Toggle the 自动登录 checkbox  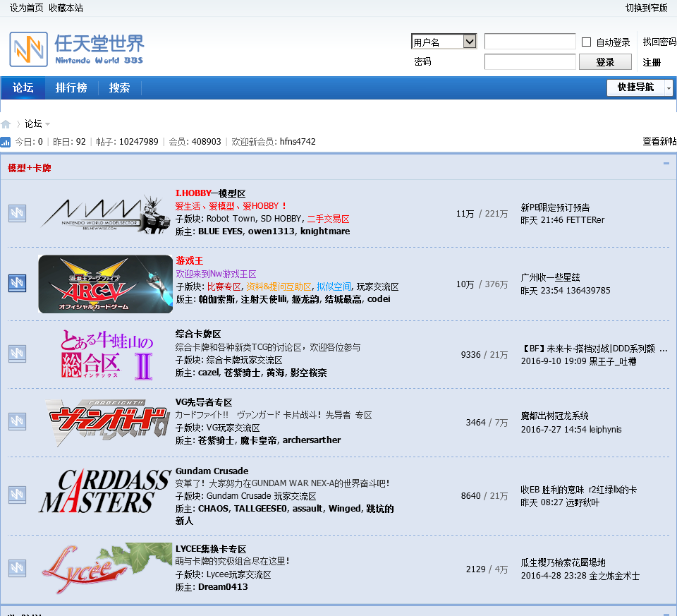click(586, 42)
